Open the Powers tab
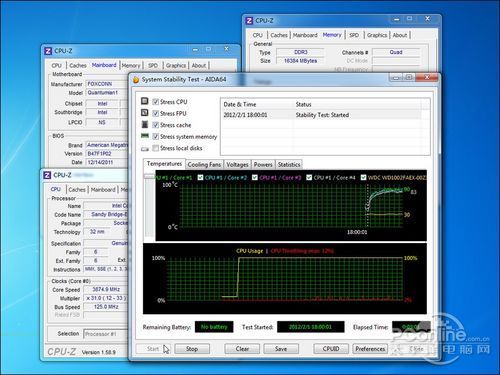 [x=263, y=165]
